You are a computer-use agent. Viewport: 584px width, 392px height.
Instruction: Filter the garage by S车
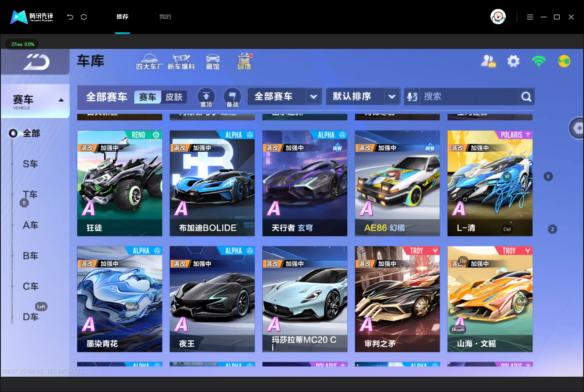pos(30,164)
